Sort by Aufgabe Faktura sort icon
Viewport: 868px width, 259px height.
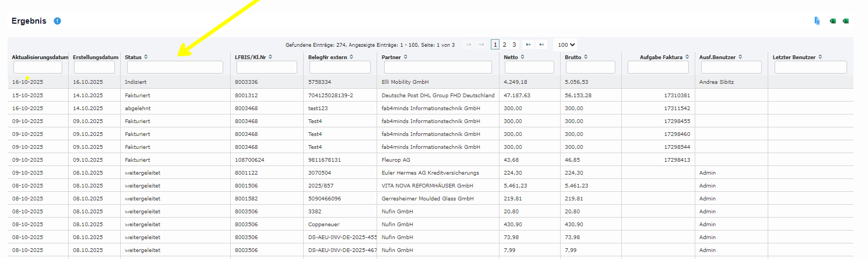click(687, 57)
